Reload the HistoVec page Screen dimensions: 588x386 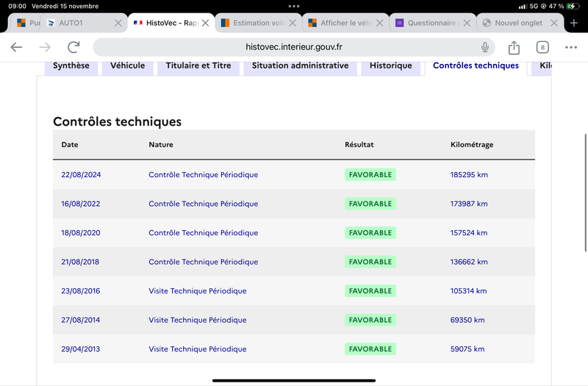(x=73, y=47)
